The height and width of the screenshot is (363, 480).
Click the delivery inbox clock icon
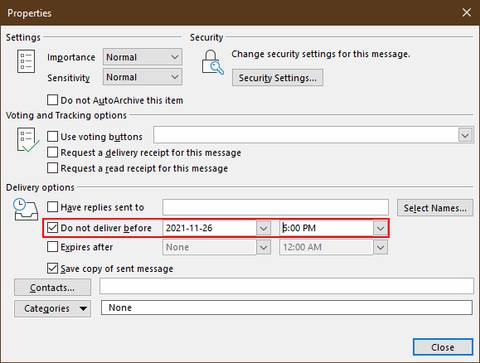26,210
